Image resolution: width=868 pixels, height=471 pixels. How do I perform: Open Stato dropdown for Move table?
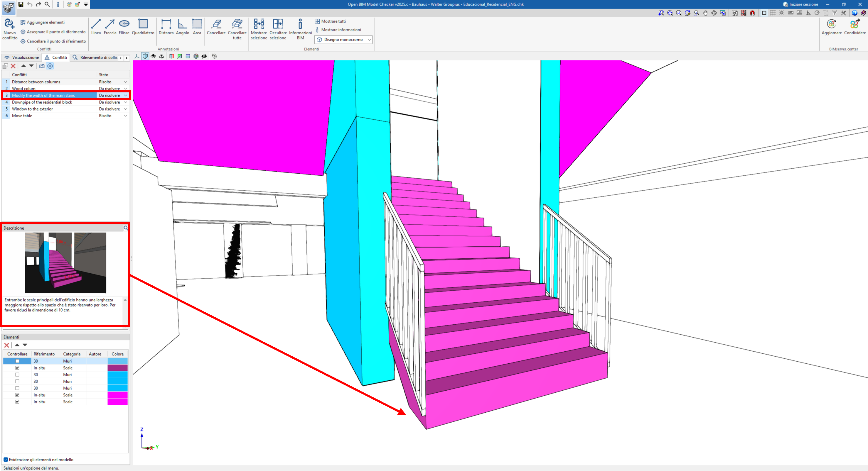point(125,116)
